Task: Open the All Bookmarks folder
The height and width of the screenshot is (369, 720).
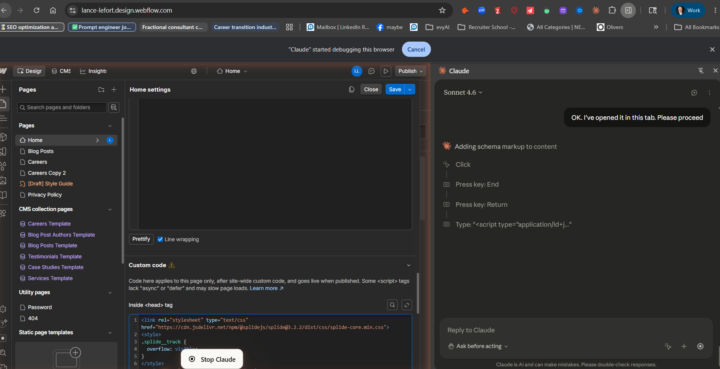Action: 697,27
